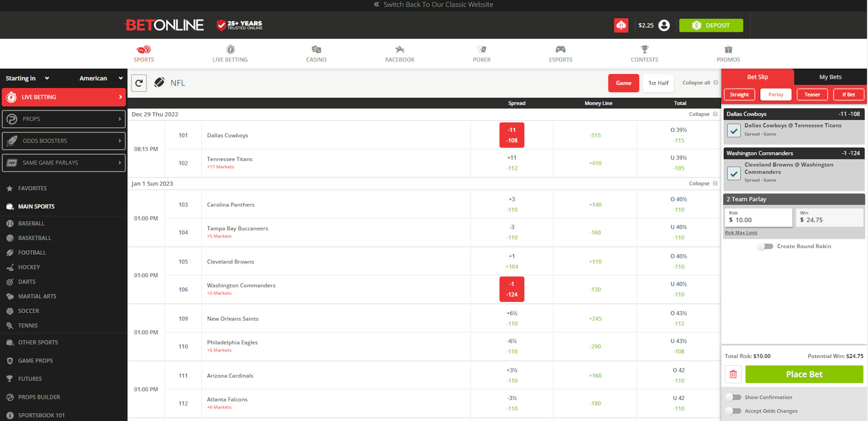Screen dimensions: 868x421
Task: Collapse the Jan 1 Sun 2023 section
Action: click(x=703, y=183)
